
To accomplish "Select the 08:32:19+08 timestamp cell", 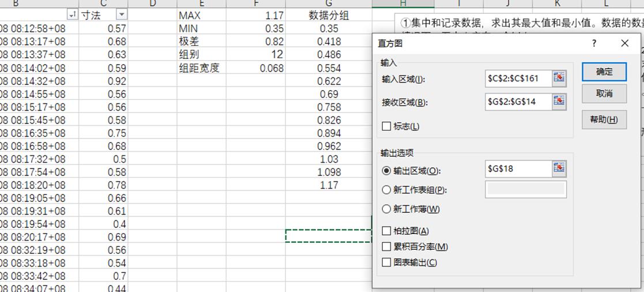I will click(x=39, y=250).
